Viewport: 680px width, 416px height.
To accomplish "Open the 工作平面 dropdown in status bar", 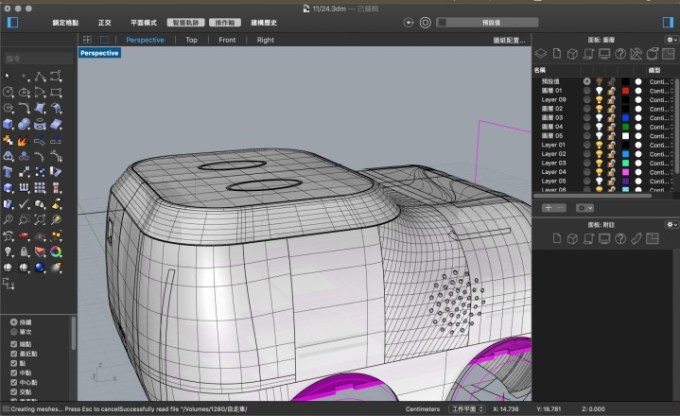I will coord(467,409).
